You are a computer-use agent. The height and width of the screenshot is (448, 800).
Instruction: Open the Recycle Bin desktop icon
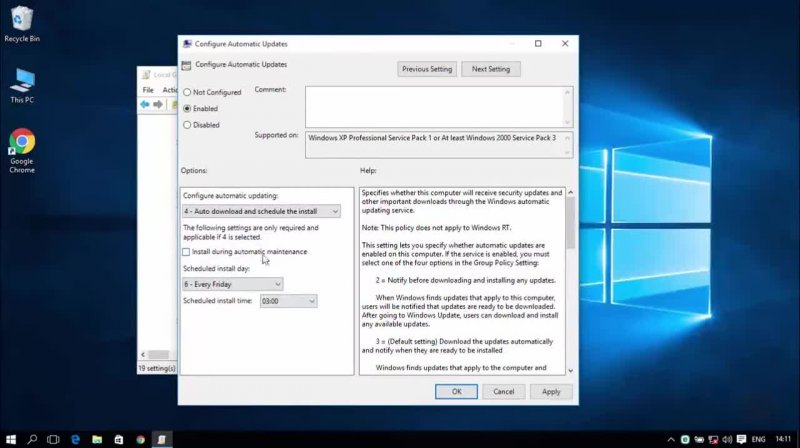coord(22,24)
